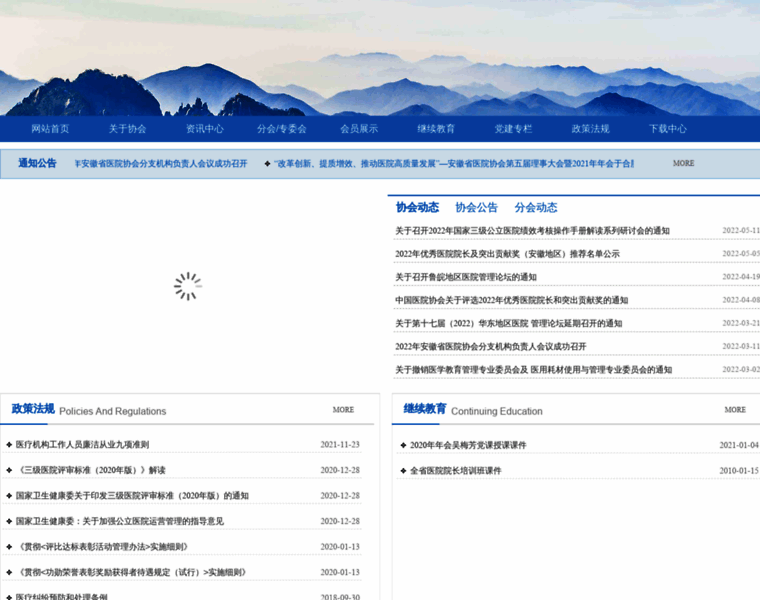
Task: Click MORE in the 政策法规 section
Action: pos(343,410)
